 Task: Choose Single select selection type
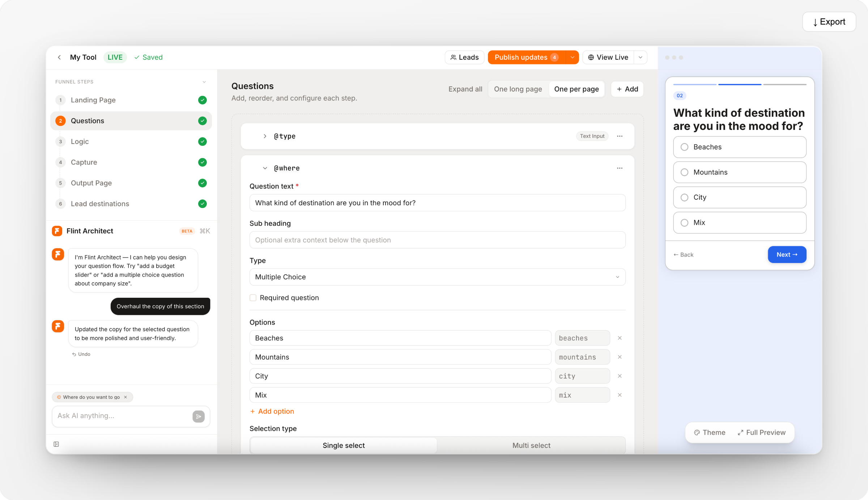344,445
